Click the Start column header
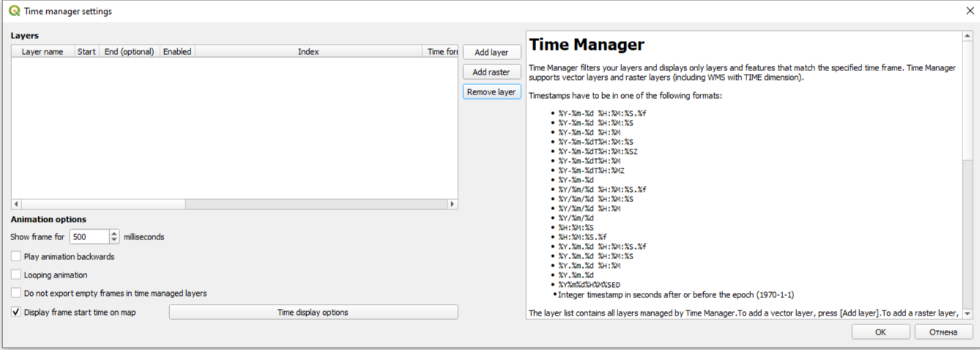 click(x=86, y=52)
